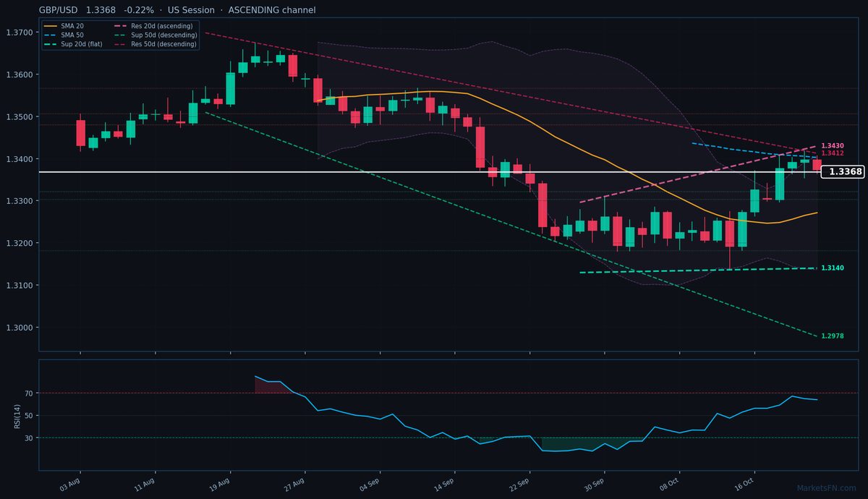Click the 1.3430 resistance level label
This screenshot has width=868, height=499.
(x=833, y=146)
